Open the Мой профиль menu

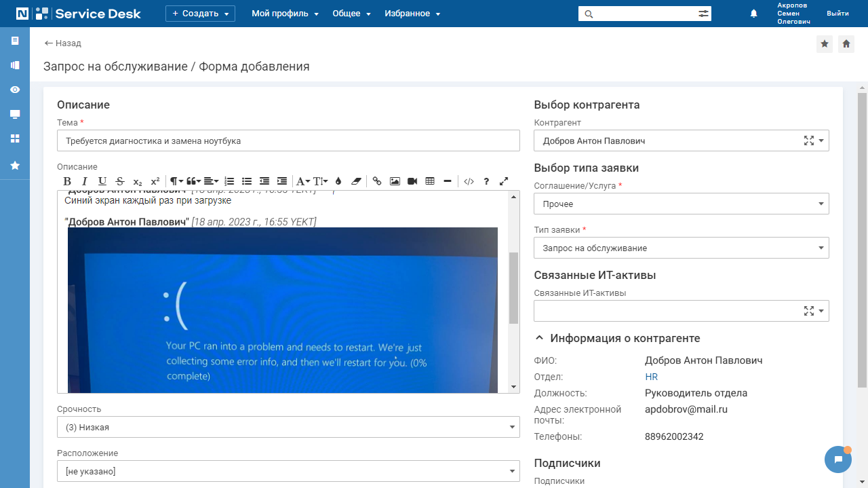(285, 14)
